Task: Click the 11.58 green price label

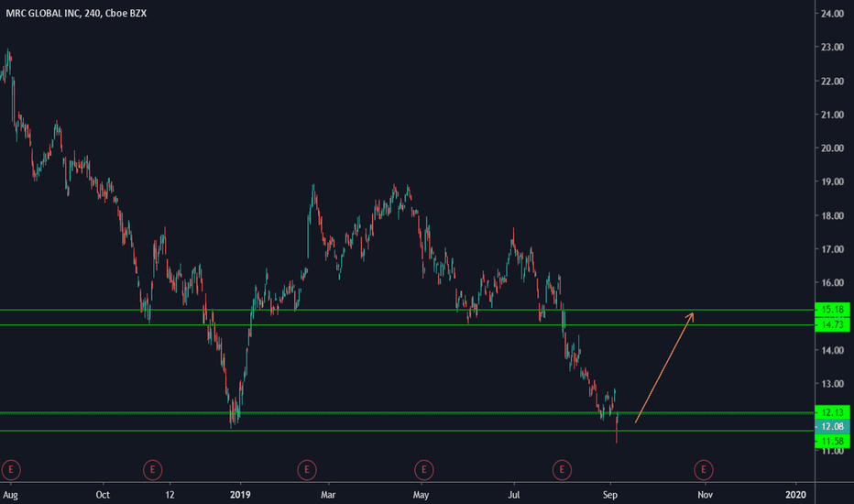Action: [832, 442]
